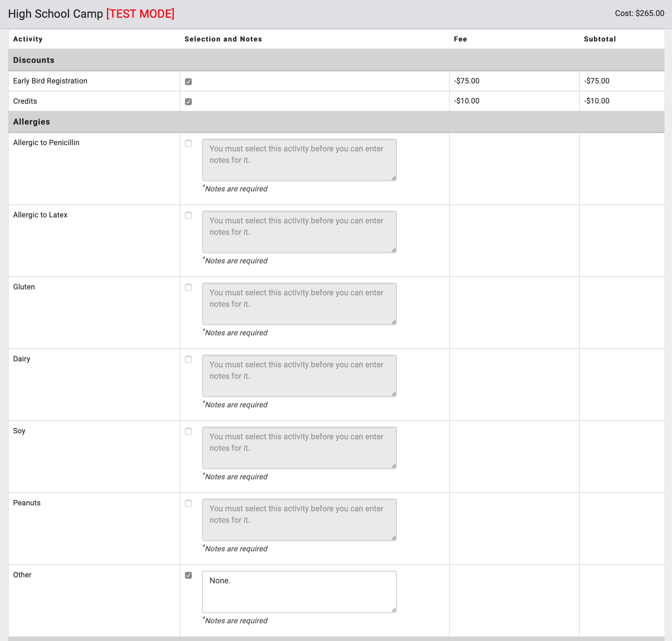Click the Other notes field containing None.
Image resolution: width=672 pixels, height=641 pixels.
tap(299, 592)
